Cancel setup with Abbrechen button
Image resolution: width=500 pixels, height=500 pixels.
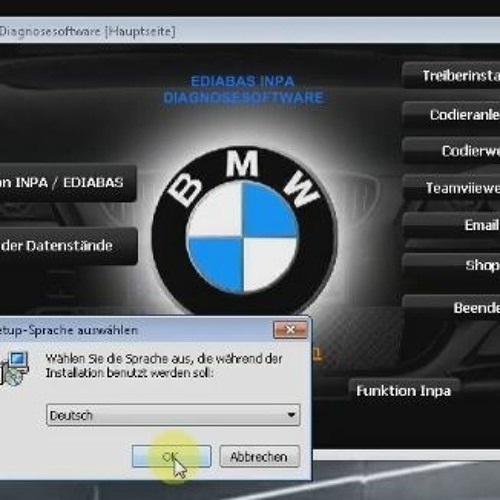[x=259, y=456]
